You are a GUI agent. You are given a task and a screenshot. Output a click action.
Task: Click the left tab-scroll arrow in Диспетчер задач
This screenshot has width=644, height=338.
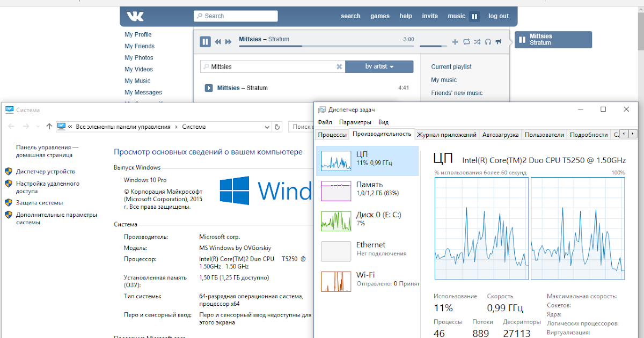pyautogui.click(x=624, y=134)
